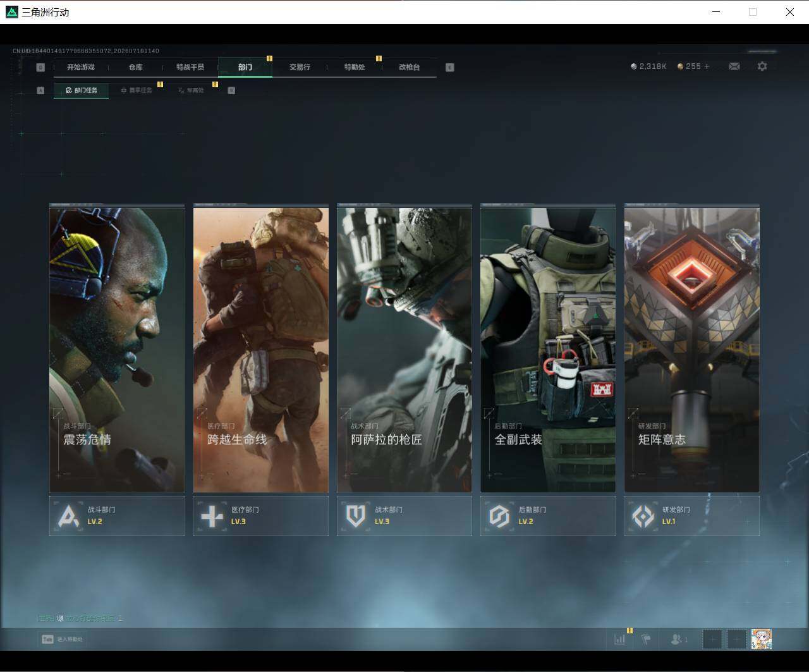Click the 进入特勤处 Tab button
Viewport: 809px width, 672px height.
point(62,639)
